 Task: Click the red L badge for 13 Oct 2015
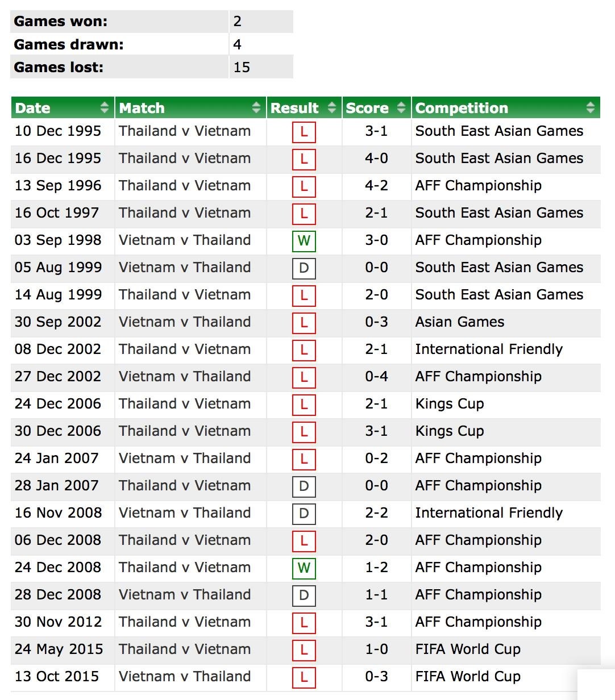[304, 677]
